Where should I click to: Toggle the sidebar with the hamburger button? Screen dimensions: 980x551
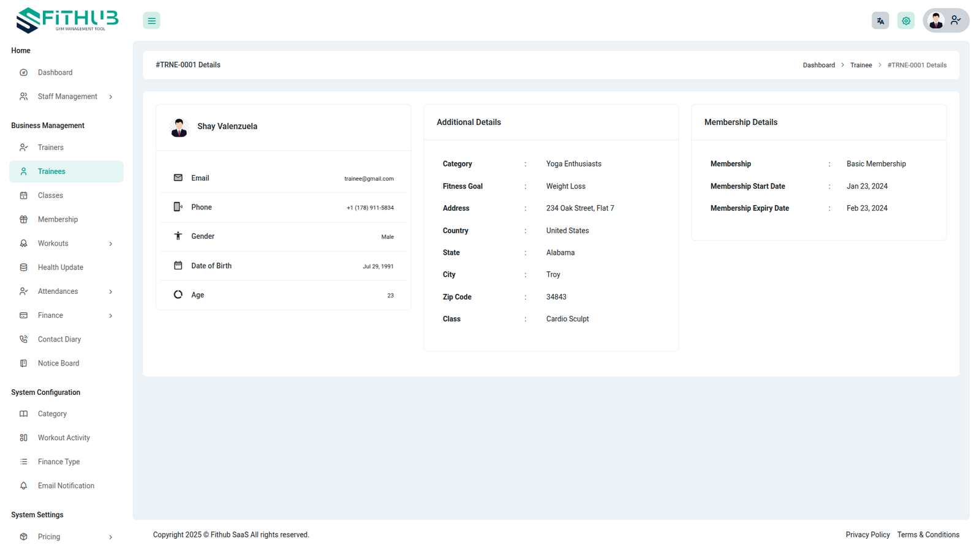pos(151,21)
